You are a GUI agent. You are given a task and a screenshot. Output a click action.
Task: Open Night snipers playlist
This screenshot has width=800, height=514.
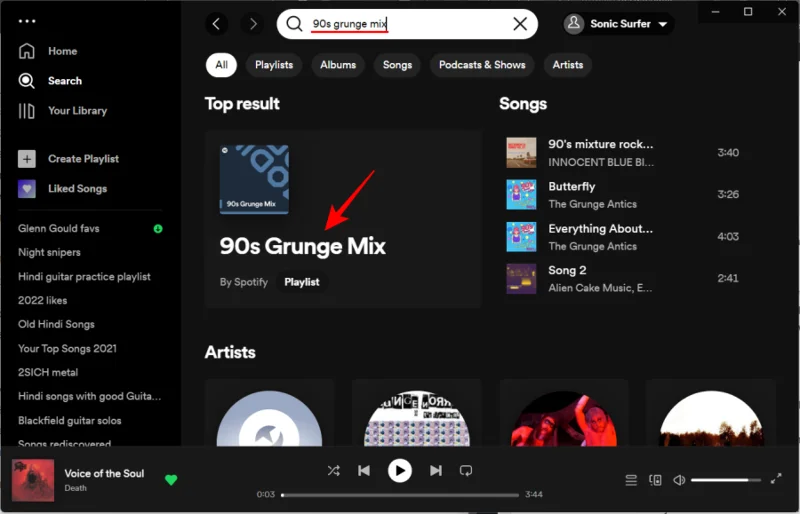49,253
